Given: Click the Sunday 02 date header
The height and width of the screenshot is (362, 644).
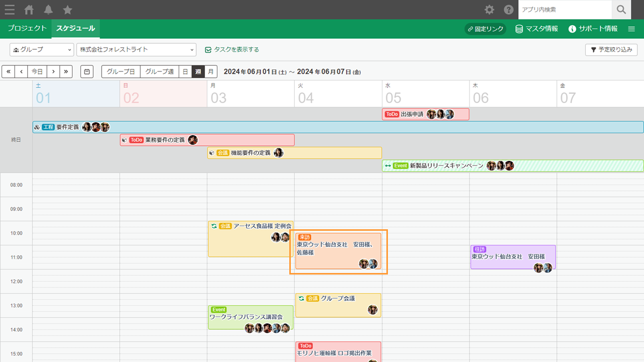Looking at the screenshot, I should [164, 94].
